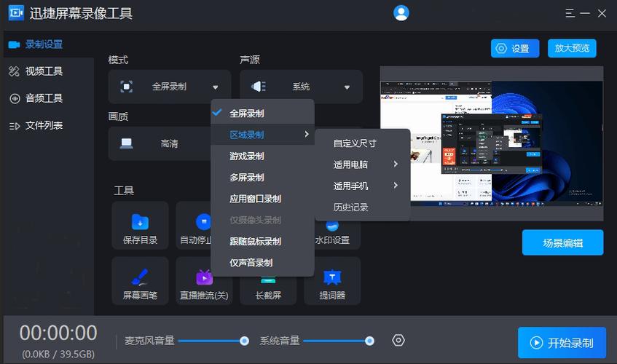The height and width of the screenshot is (364, 617).
Task: Click the 放大预览 button
Action: (x=572, y=48)
